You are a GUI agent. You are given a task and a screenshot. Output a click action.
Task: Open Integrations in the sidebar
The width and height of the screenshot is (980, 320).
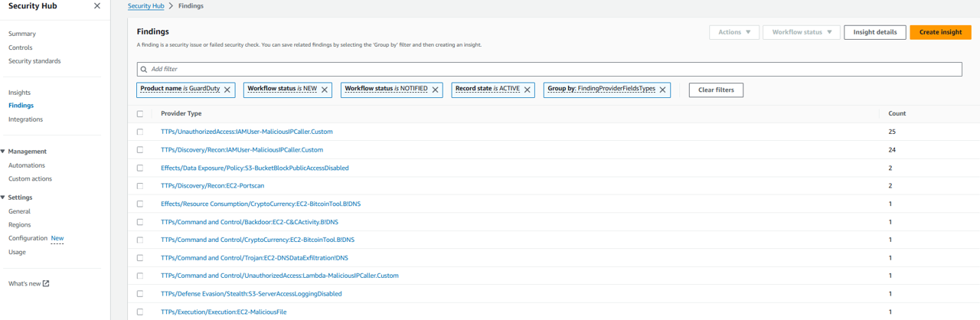(x=26, y=119)
